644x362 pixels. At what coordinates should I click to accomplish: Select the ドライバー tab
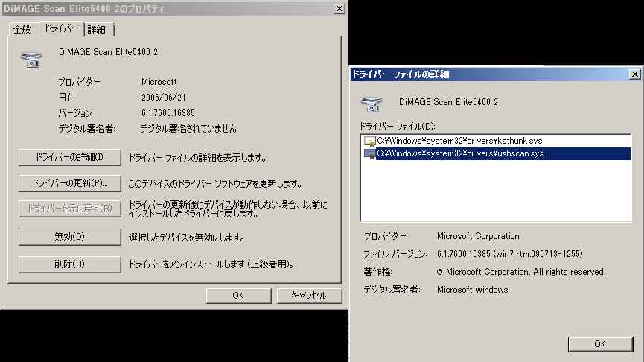62,28
